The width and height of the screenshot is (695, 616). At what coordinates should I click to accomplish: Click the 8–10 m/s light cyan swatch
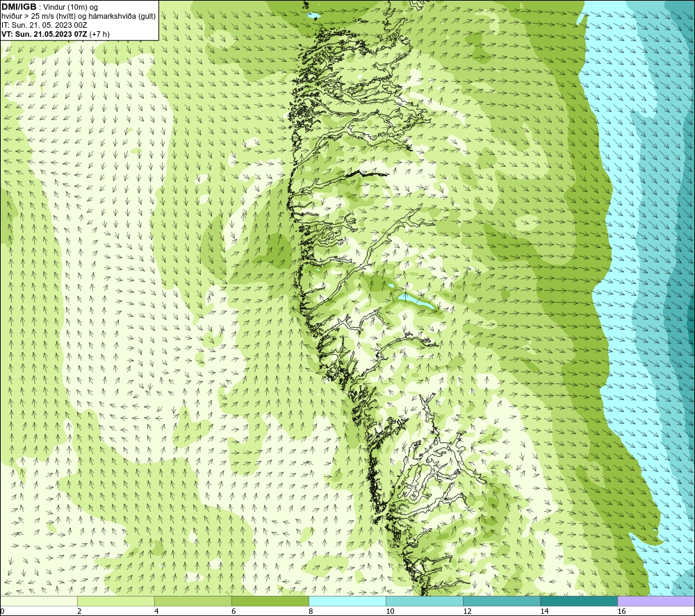[347, 601]
